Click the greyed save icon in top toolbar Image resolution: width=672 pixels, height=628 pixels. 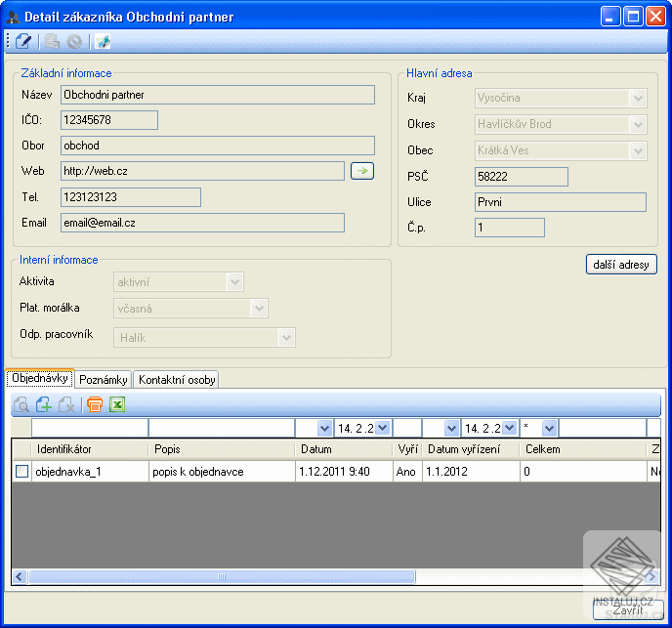pyautogui.click(x=52, y=42)
